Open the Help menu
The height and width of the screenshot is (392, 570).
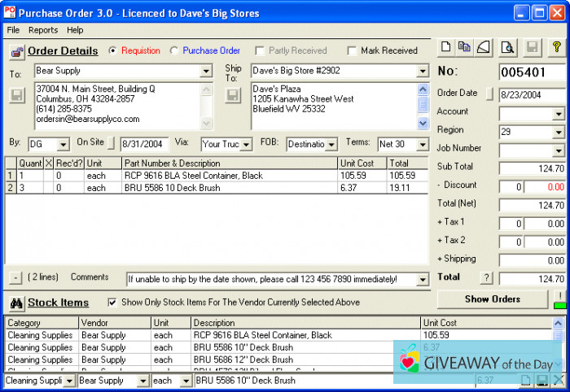click(75, 30)
